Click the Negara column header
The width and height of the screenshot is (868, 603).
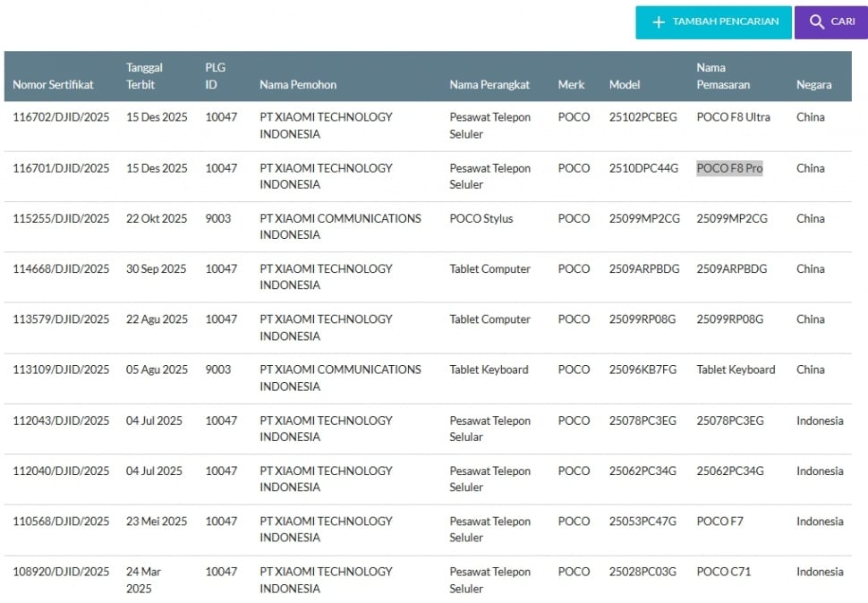pos(813,85)
